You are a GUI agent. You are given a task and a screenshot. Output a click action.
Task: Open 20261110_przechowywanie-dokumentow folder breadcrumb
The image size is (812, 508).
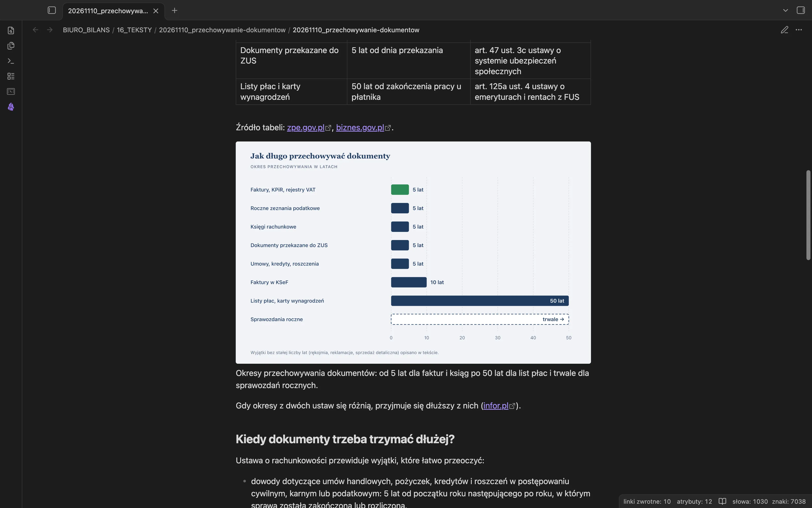click(x=222, y=30)
